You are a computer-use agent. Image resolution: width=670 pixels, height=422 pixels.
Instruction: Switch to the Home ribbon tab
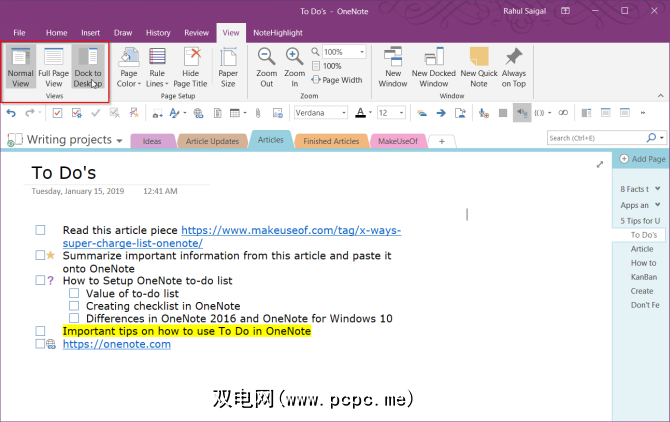click(x=56, y=32)
